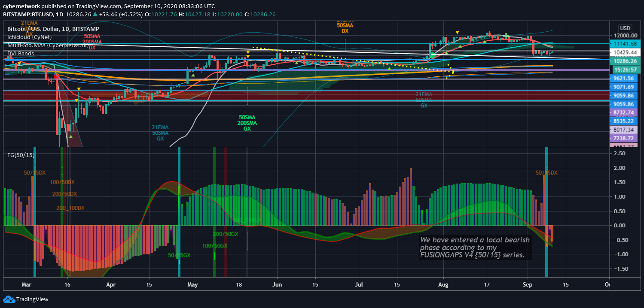Click the low value L:10220.00

pyautogui.click(x=228, y=14)
